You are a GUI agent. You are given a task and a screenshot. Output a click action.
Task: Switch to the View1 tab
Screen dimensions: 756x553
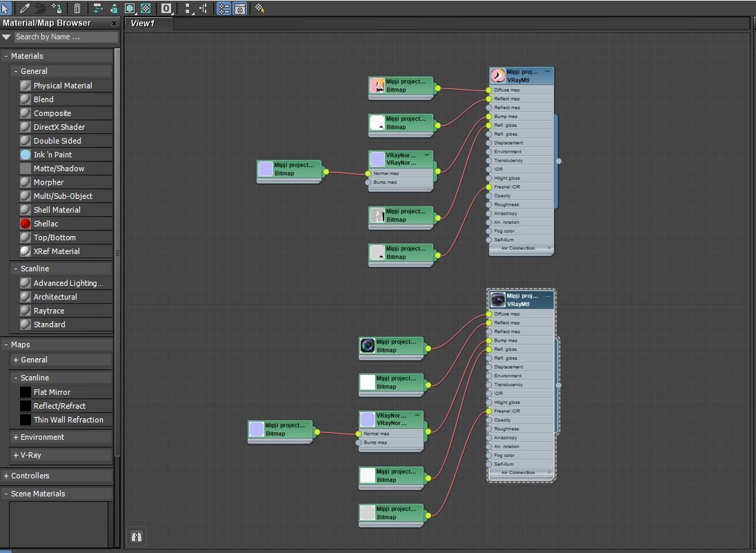[x=148, y=23]
